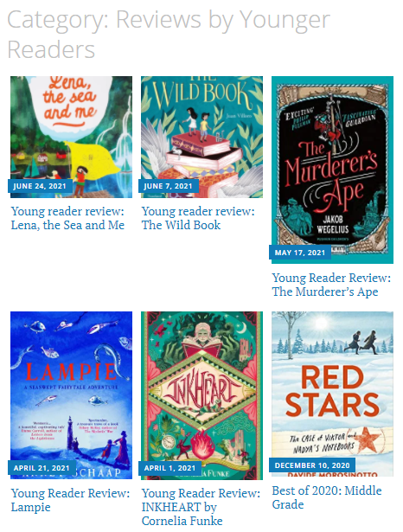Click the April 1, 2021 date badge
The height and width of the screenshot is (532, 403).
(170, 468)
